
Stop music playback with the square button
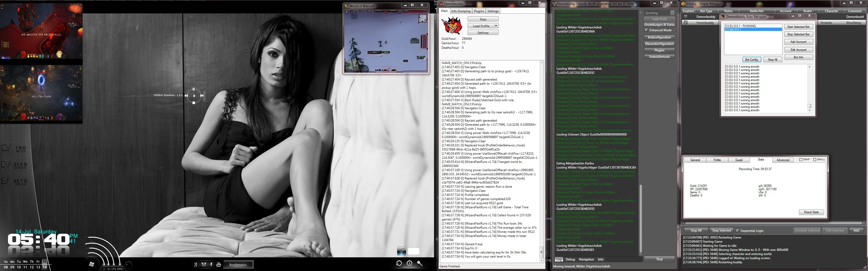(194, 103)
